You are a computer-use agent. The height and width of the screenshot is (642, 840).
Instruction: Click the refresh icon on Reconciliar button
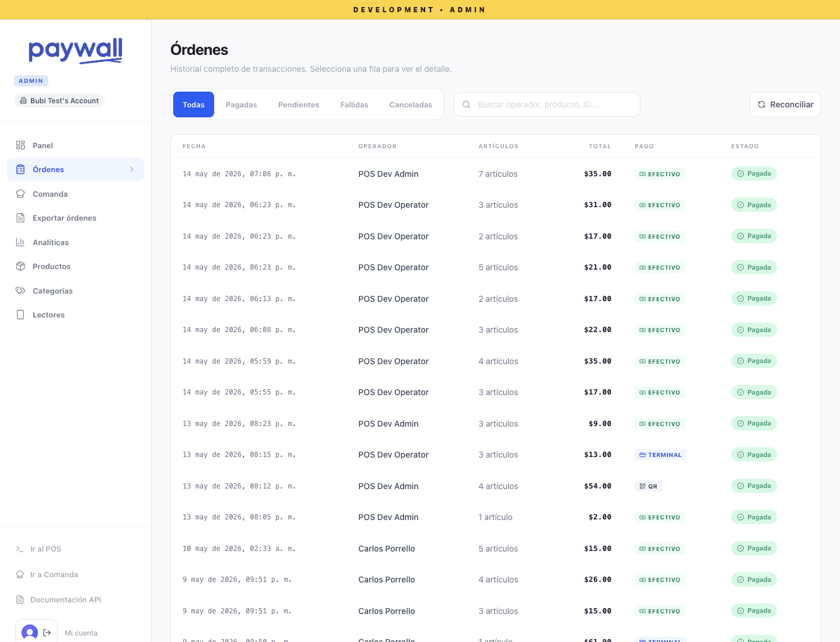tap(761, 104)
